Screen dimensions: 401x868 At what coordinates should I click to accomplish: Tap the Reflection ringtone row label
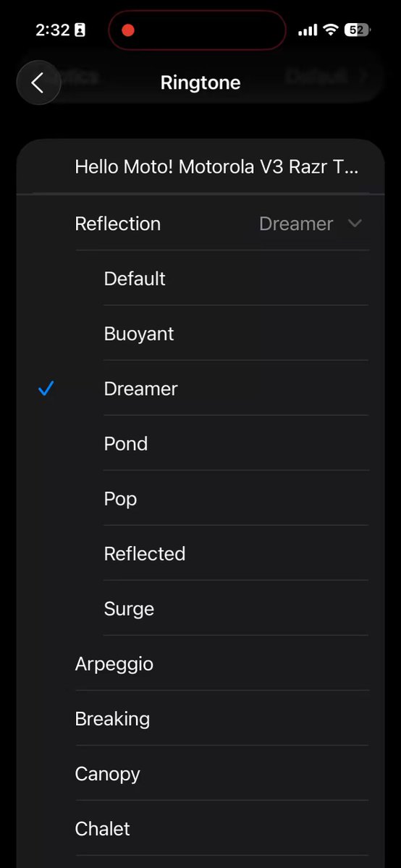point(118,224)
